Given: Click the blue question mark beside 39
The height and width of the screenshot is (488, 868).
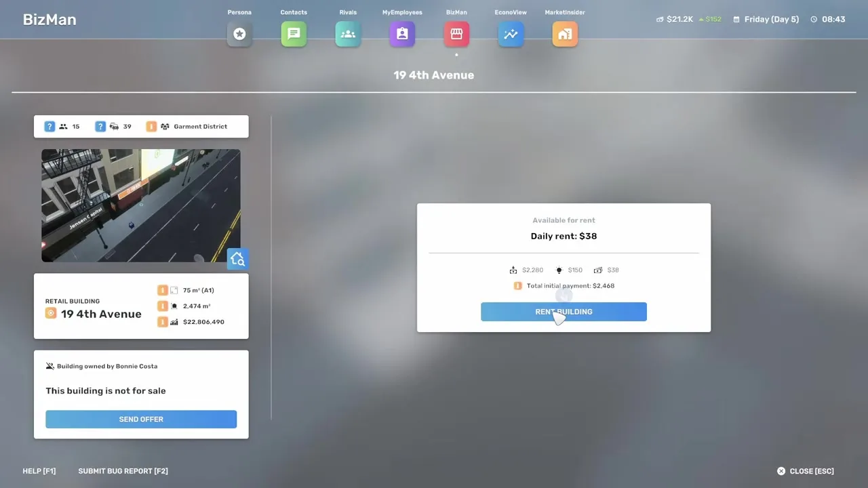Looking at the screenshot, I should 100,127.
